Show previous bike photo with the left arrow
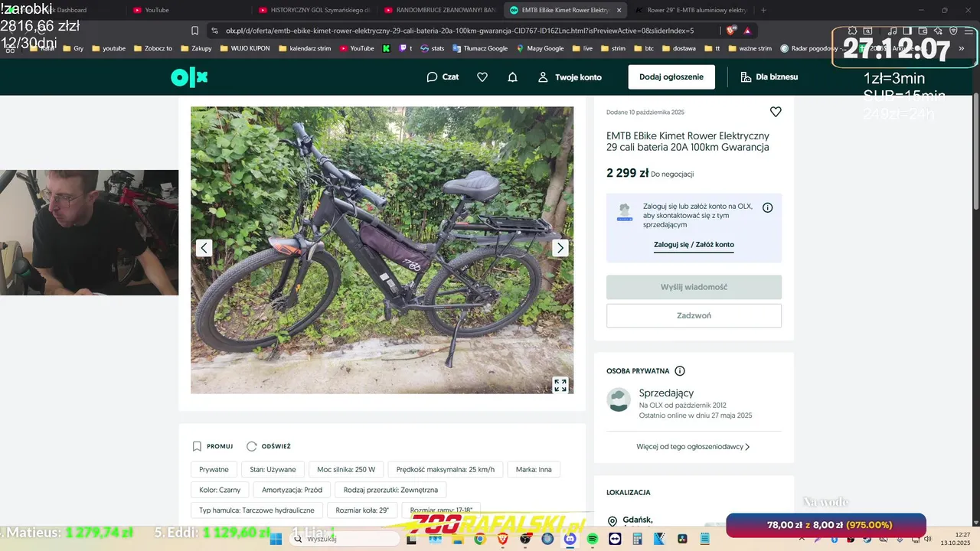Screen dimensions: 980x551 pos(204,248)
